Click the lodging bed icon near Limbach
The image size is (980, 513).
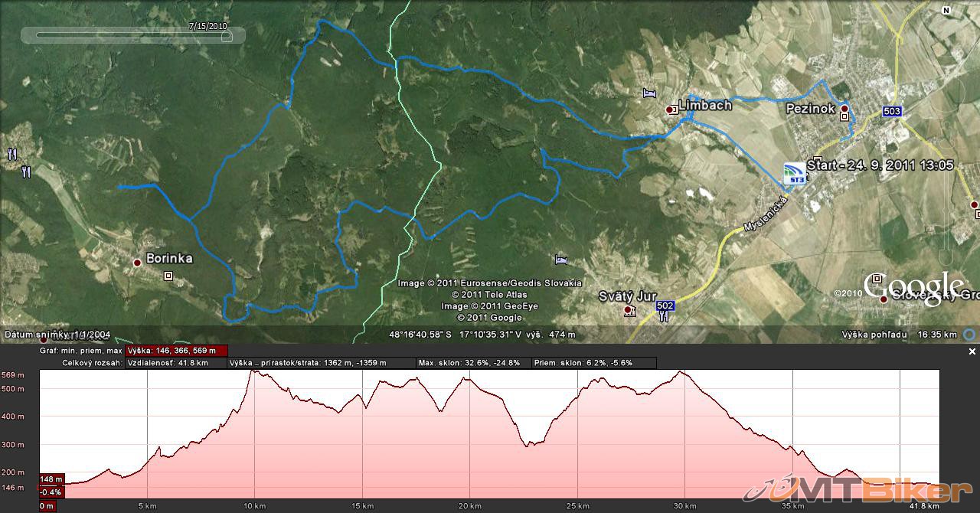click(650, 93)
